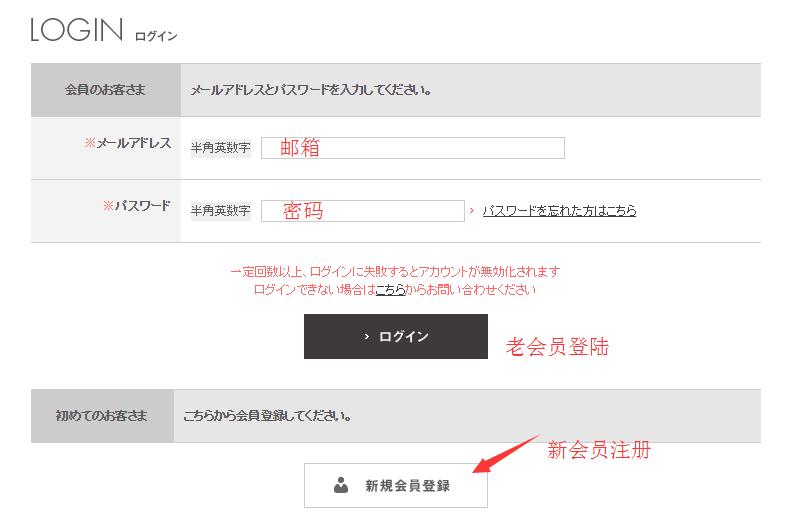Click the 半角英数字 hint beside the password field
786x523 pixels.
221,211
